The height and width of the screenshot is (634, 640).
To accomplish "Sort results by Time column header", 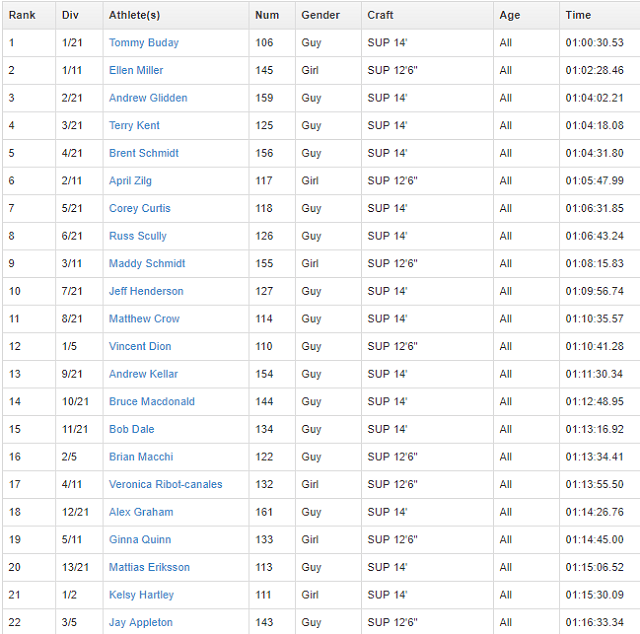I will point(578,15).
